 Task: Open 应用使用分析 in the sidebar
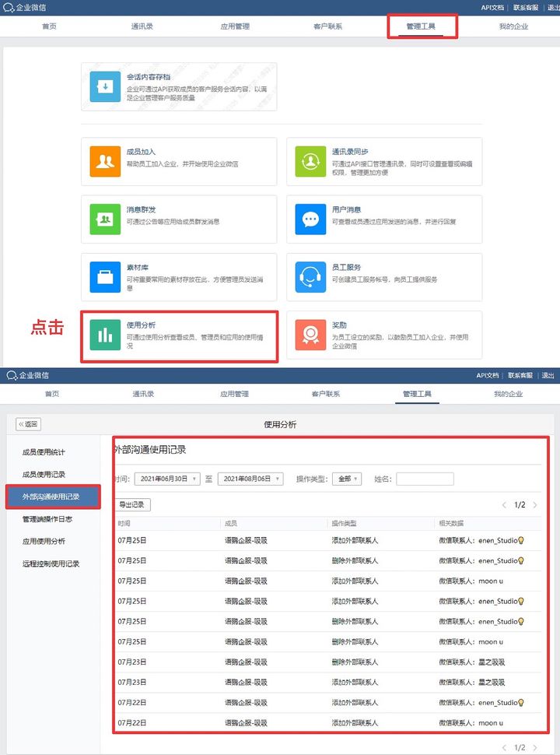[44, 541]
